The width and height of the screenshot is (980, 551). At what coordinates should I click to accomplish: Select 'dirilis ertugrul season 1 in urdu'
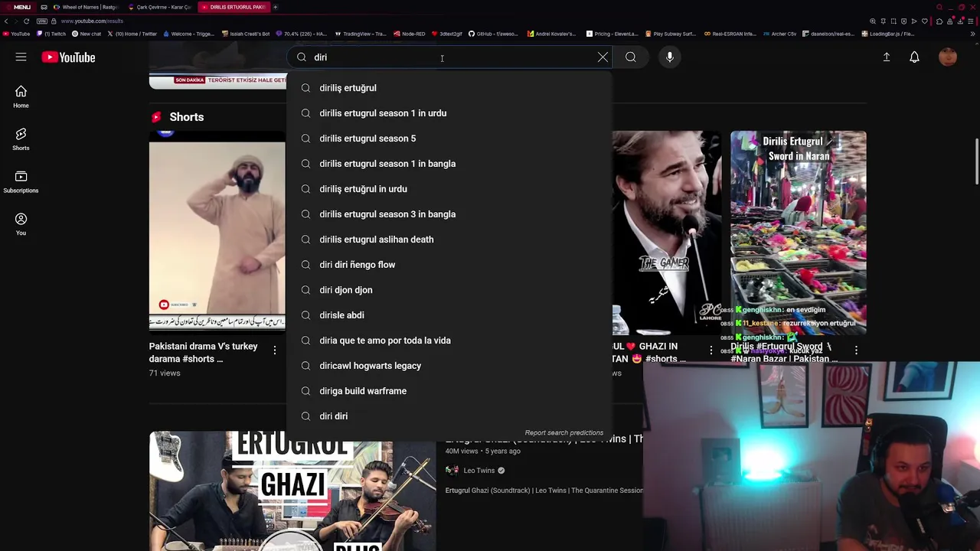[449, 113]
